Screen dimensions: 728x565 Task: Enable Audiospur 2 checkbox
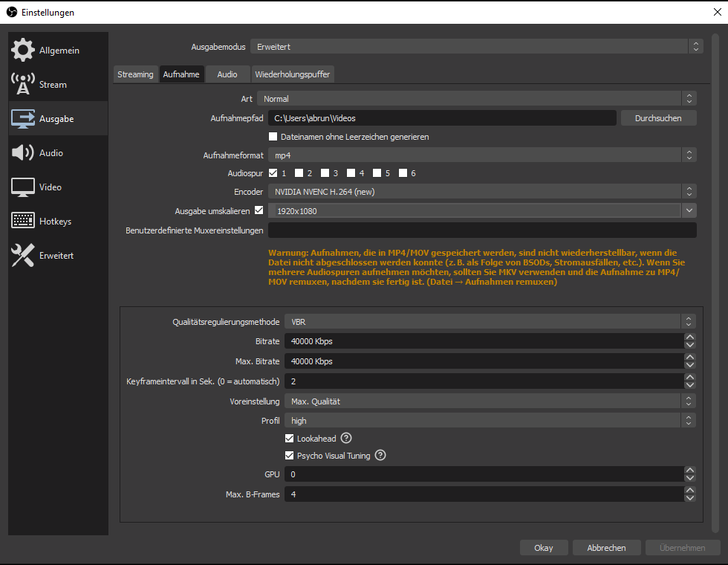point(299,172)
